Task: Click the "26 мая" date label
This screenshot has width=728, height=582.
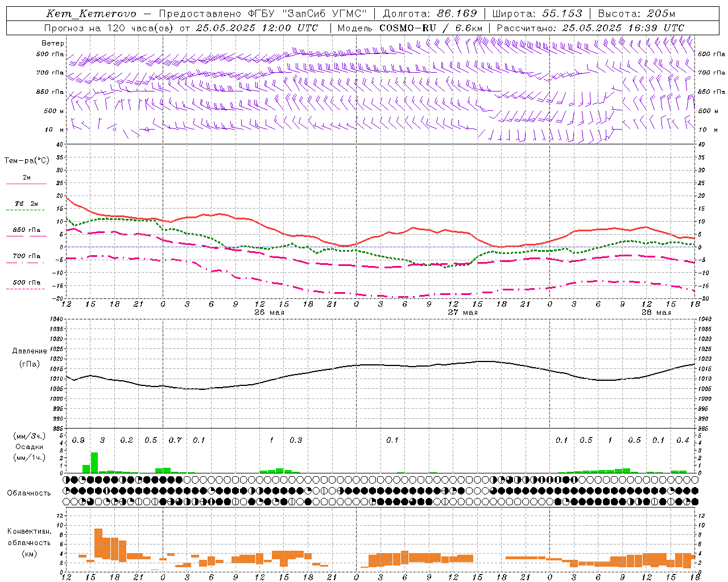Action: pyautogui.click(x=270, y=313)
